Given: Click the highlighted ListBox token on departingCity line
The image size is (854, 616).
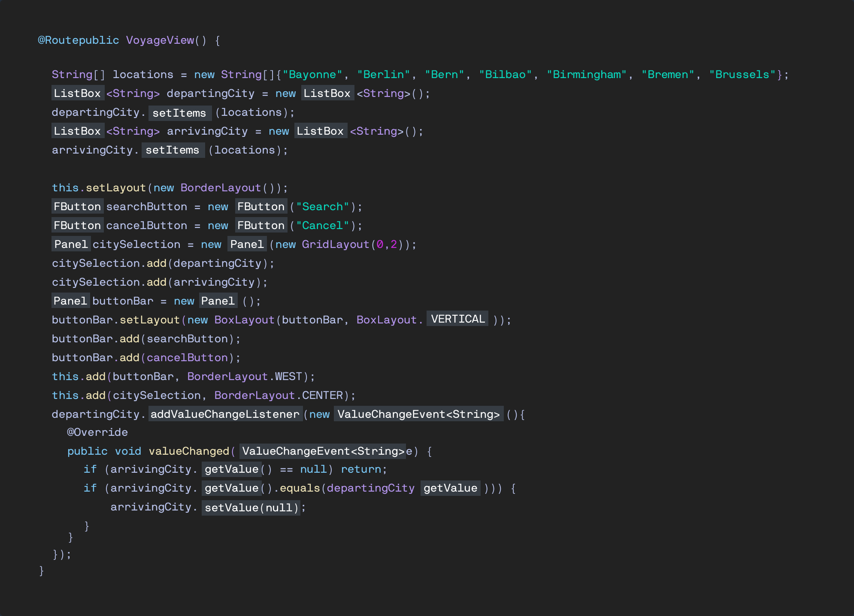Looking at the screenshot, I should (78, 94).
